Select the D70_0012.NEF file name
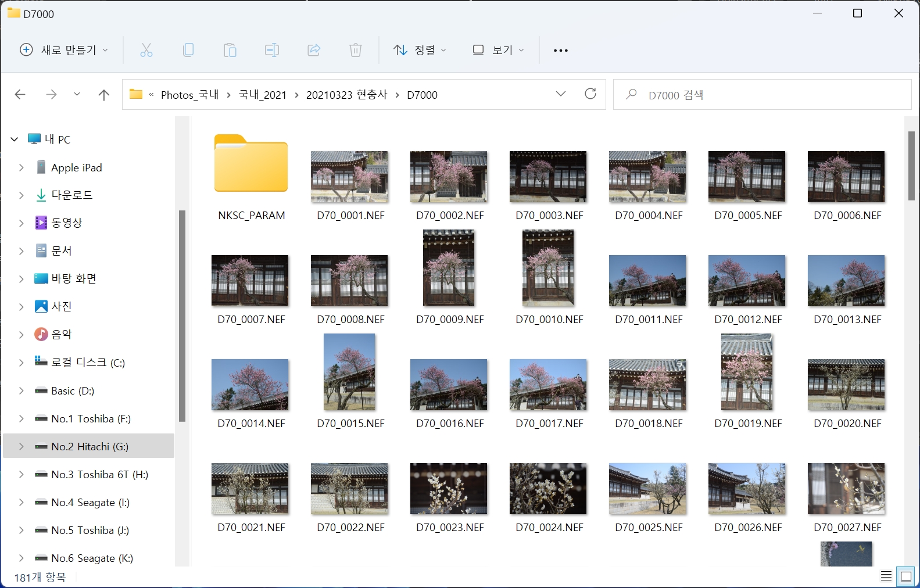 point(748,320)
